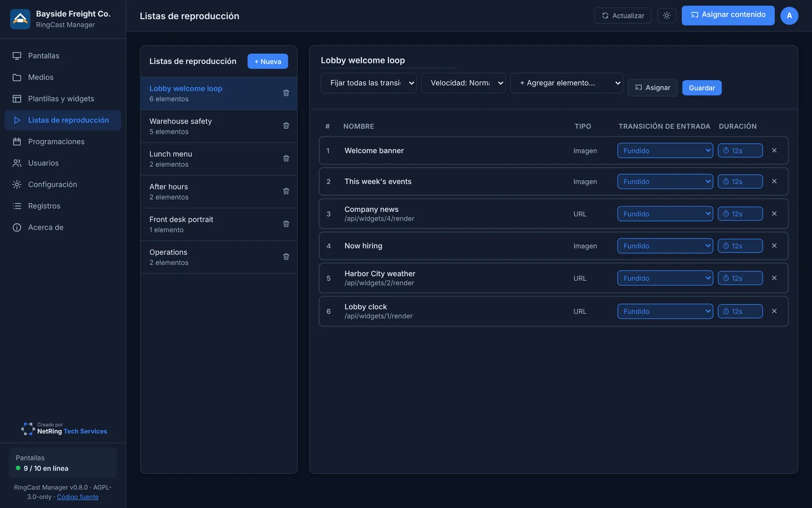This screenshot has width=812, height=508.
Task: Click the Asignar button in playlist toolbar
Action: coord(653,88)
